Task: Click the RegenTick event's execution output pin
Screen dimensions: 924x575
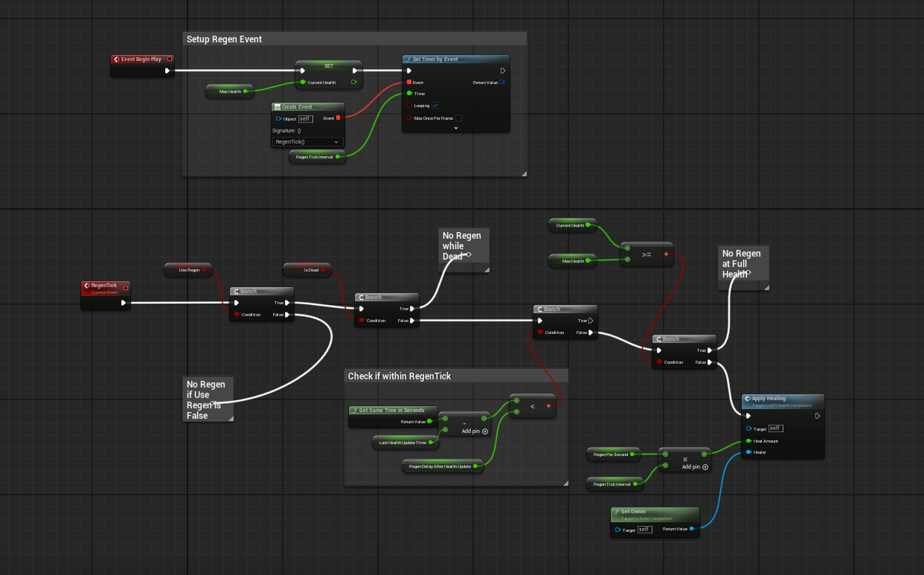Action: 123,303
